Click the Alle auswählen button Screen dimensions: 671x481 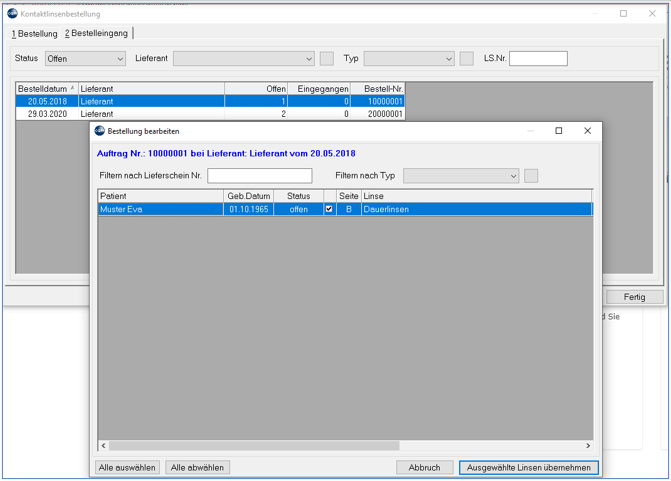[x=127, y=468]
